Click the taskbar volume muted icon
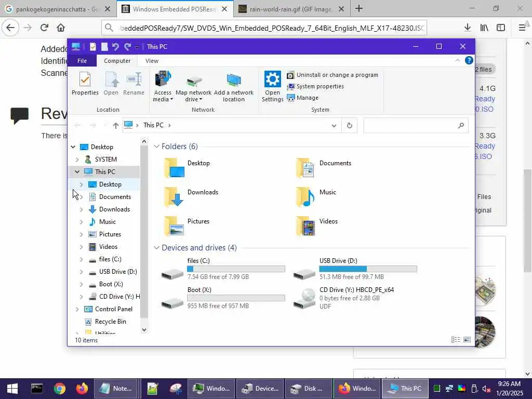This screenshot has width=532, height=399. pos(486,389)
